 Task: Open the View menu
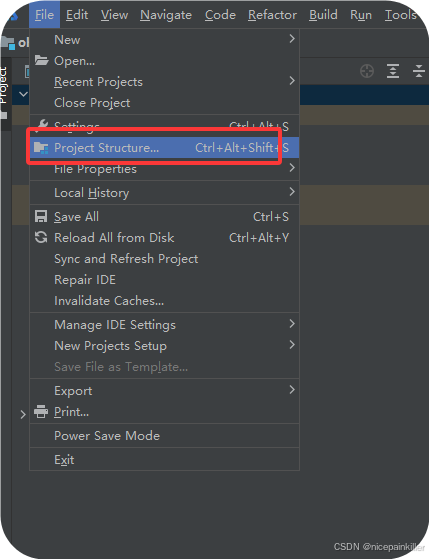tap(114, 15)
